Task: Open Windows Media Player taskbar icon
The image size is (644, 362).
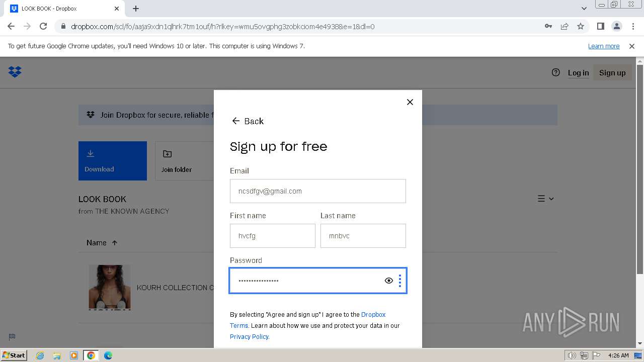Action: click(74, 355)
